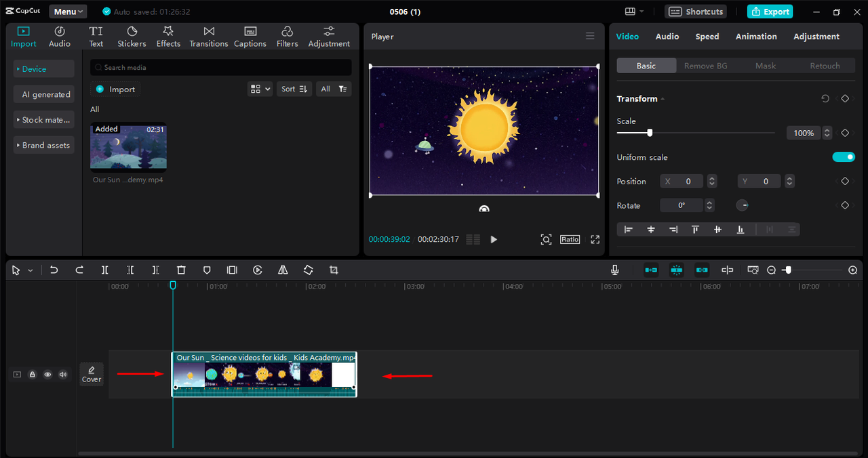Image resolution: width=868 pixels, height=458 pixels.
Task: Open the Effects tab
Action: pyautogui.click(x=168, y=37)
